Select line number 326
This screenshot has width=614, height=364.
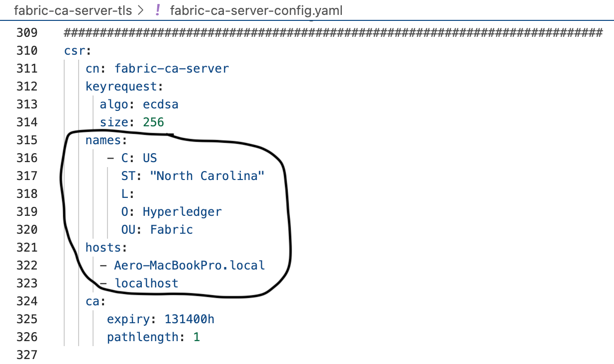(27, 337)
